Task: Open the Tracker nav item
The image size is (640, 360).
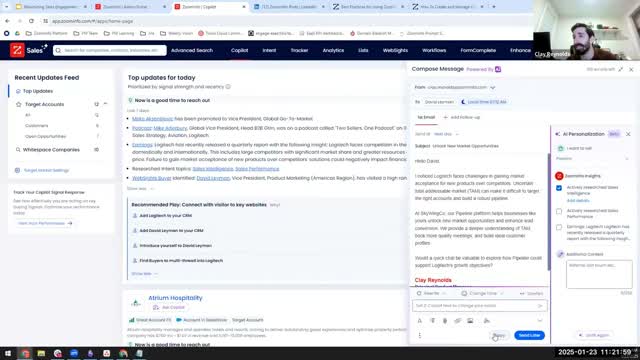Action: 299,50
